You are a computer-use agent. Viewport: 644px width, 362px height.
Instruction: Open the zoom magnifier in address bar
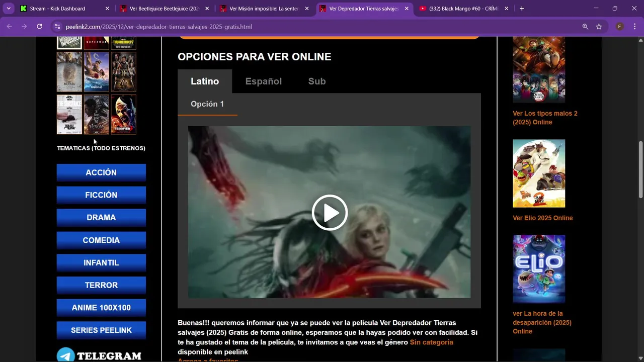pyautogui.click(x=585, y=27)
